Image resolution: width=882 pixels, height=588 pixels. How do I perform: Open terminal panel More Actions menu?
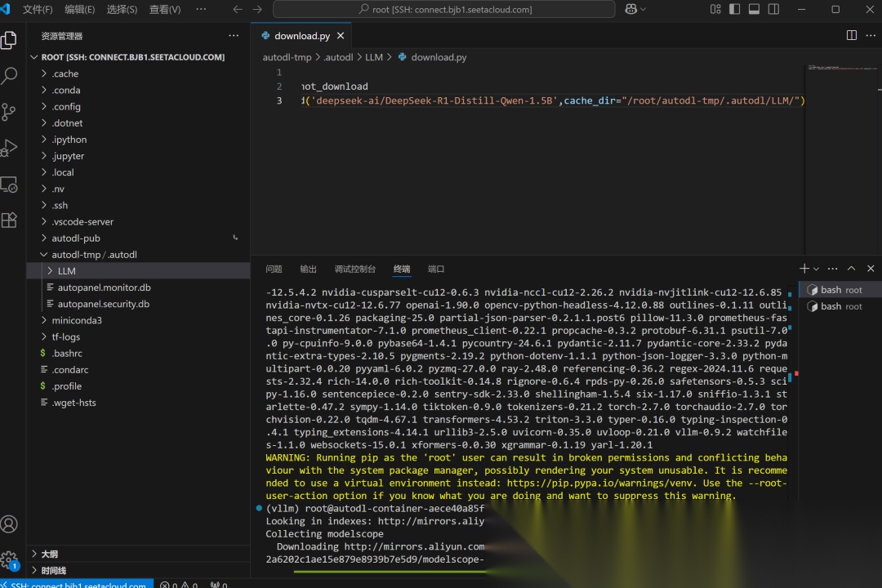pyautogui.click(x=832, y=269)
